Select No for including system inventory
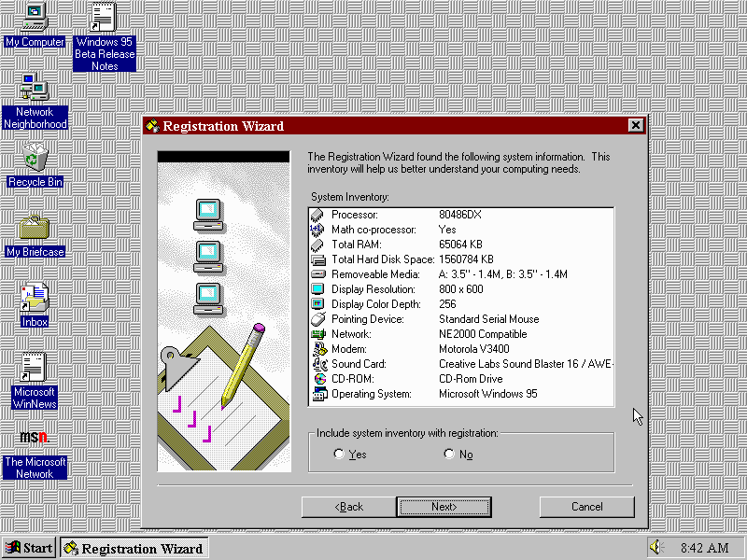Image resolution: width=747 pixels, height=560 pixels. pyautogui.click(x=449, y=455)
